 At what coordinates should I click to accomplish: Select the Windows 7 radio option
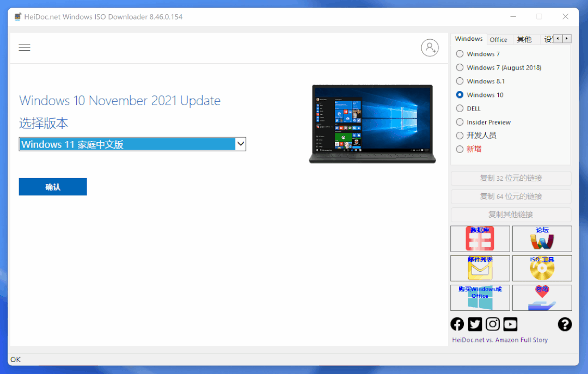click(x=460, y=54)
